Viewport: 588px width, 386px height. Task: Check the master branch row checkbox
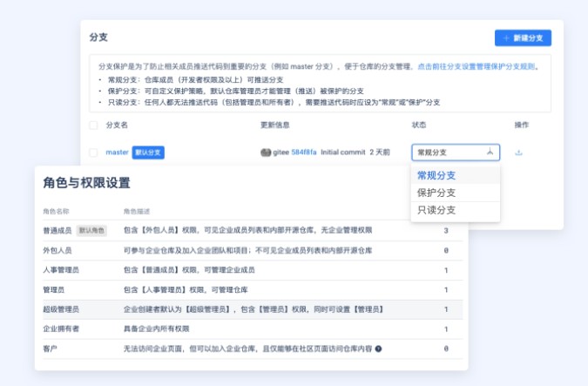point(93,152)
